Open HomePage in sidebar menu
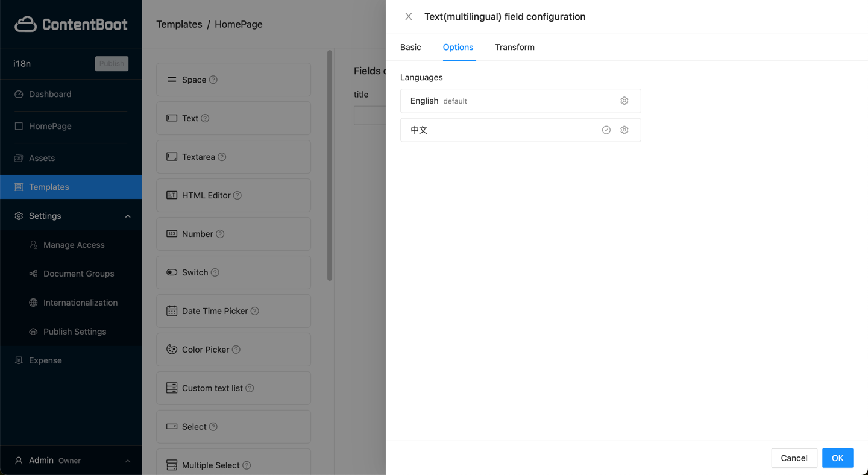The width and height of the screenshot is (868, 475). [x=71, y=126]
